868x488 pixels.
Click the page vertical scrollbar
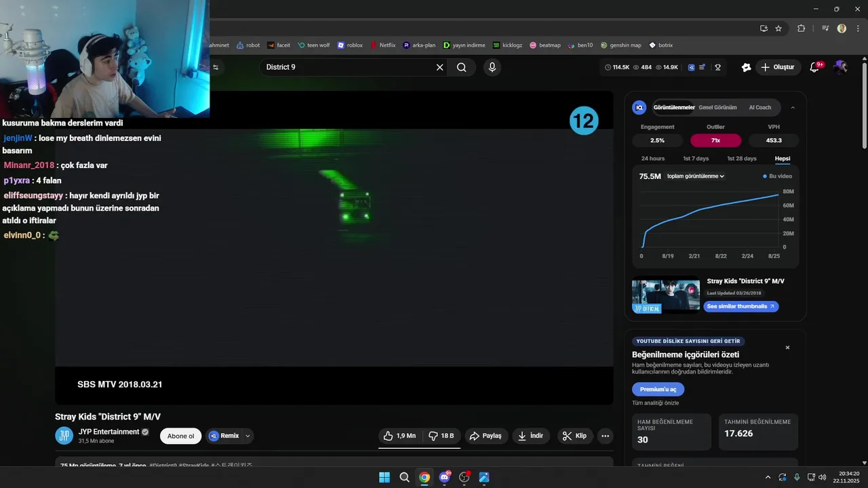pos(864,104)
